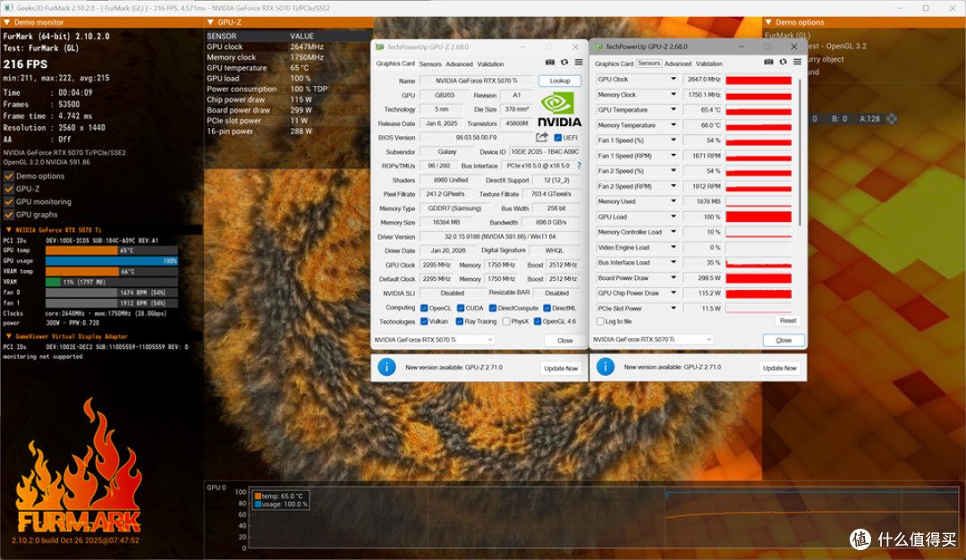Switch to Advanced tab in left GPU-Z window
Image resolution: width=966 pixels, height=560 pixels.
click(459, 64)
